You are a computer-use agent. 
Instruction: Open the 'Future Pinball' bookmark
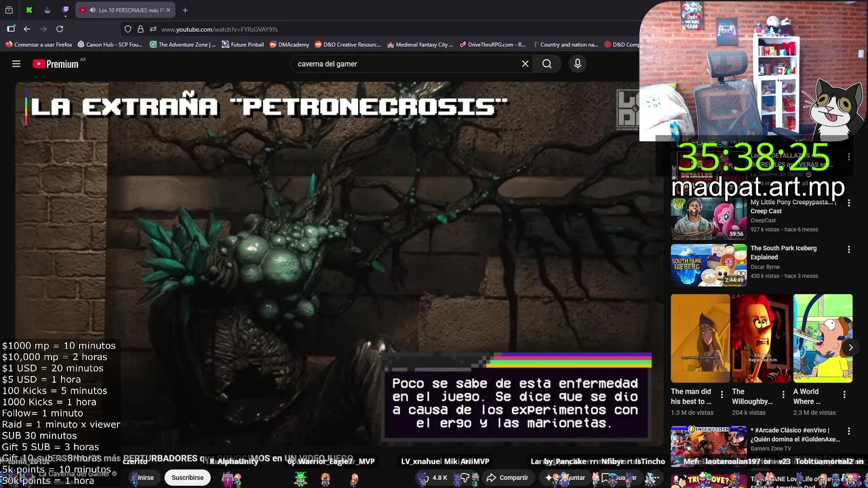pyautogui.click(x=243, y=45)
